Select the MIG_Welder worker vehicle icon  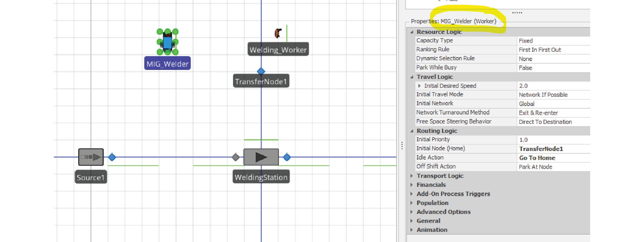[x=167, y=42]
